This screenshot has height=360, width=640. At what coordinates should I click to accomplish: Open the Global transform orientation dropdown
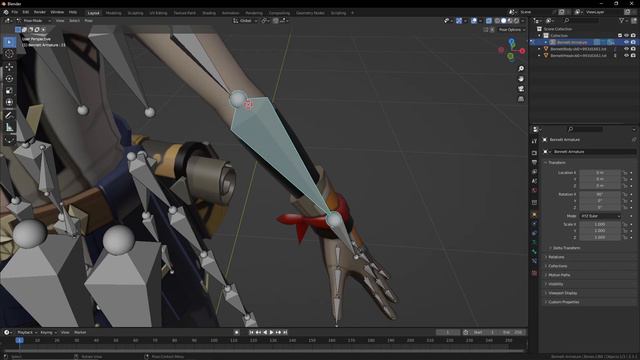click(245, 20)
